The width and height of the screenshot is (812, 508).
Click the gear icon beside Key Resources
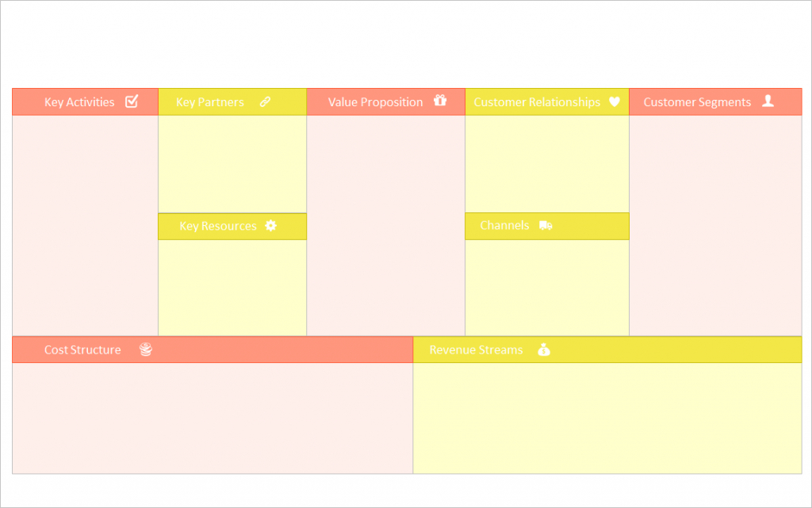click(x=271, y=226)
